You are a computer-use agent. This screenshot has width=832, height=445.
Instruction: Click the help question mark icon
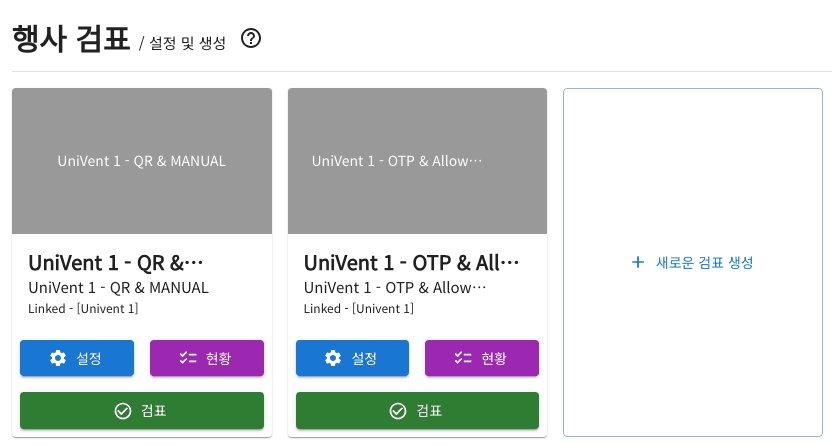252,39
